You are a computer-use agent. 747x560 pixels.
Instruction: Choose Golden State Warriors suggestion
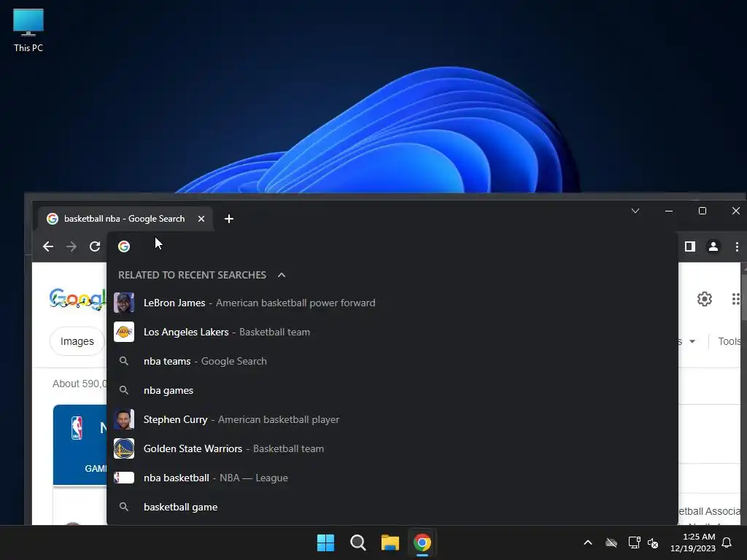point(392,448)
